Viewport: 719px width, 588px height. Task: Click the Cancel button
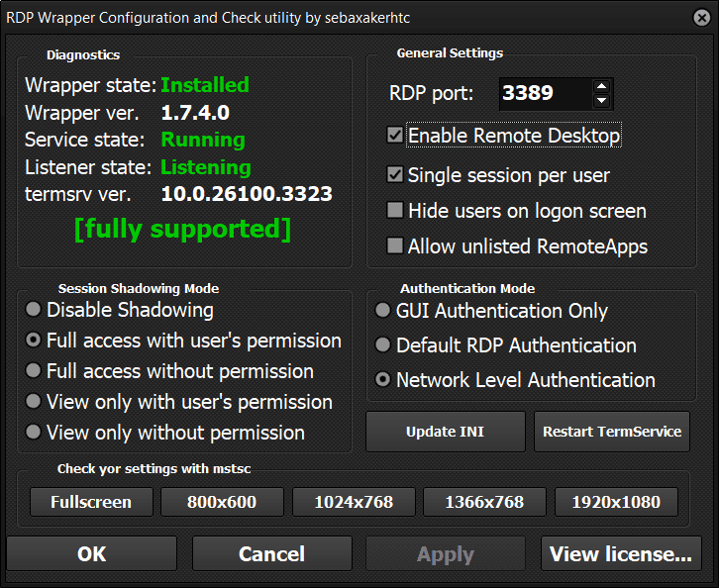pos(272,553)
